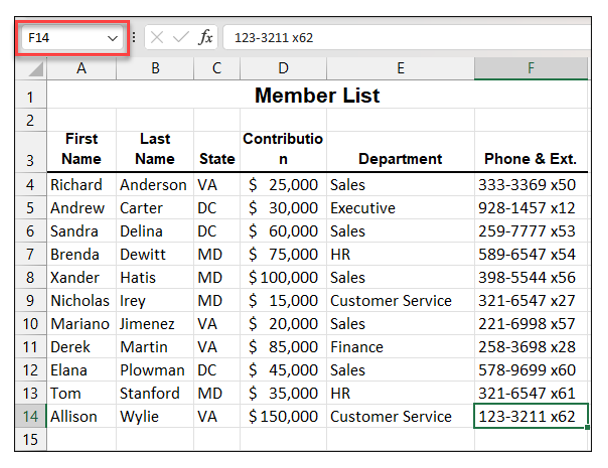Select column E header
The image size is (608, 468).
[x=401, y=69]
